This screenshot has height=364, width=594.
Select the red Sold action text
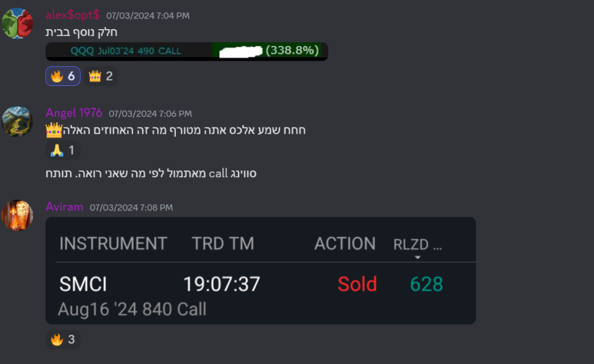[357, 283]
